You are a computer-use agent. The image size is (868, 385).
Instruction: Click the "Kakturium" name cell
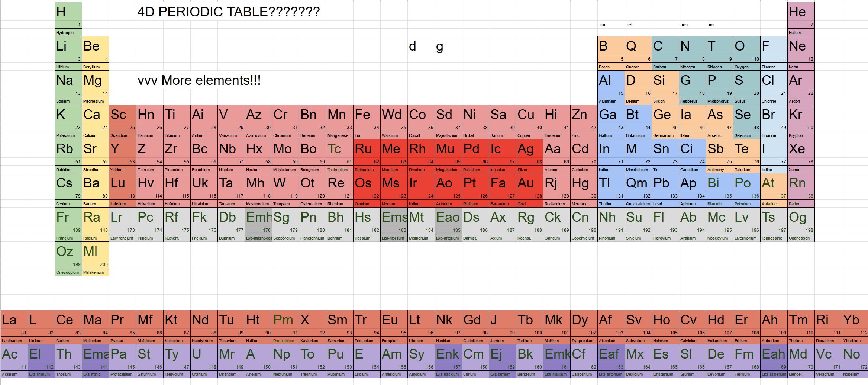pyautogui.click(x=177, y=341)
